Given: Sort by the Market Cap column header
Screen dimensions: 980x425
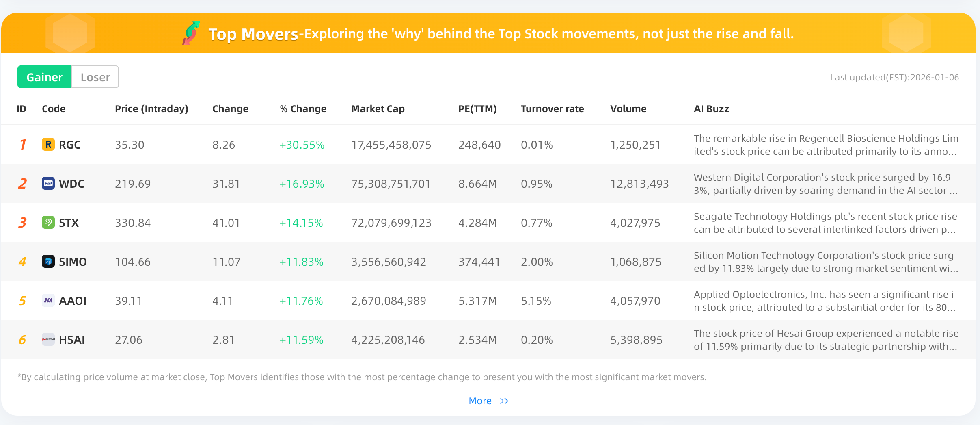Looking at the screenshot, I should [x=378, y=109].
